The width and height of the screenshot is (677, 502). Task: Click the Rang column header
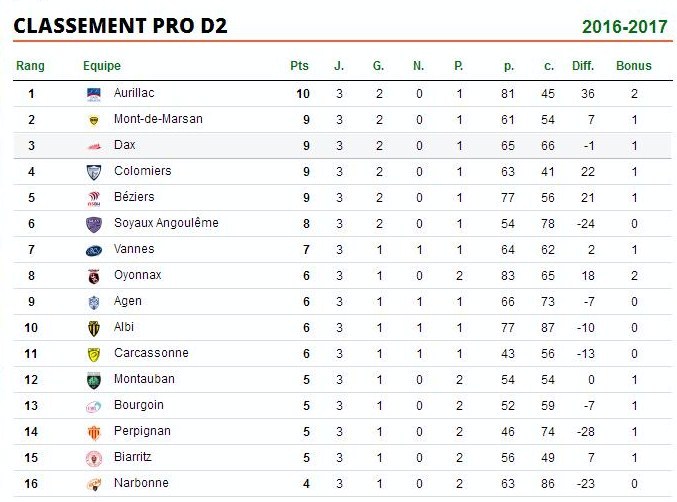(x=30, y=66)
